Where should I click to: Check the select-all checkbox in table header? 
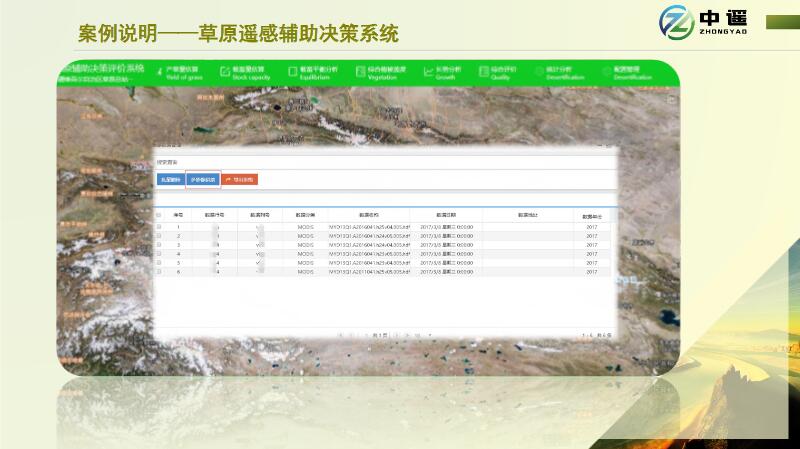click(x=158, y=215)
